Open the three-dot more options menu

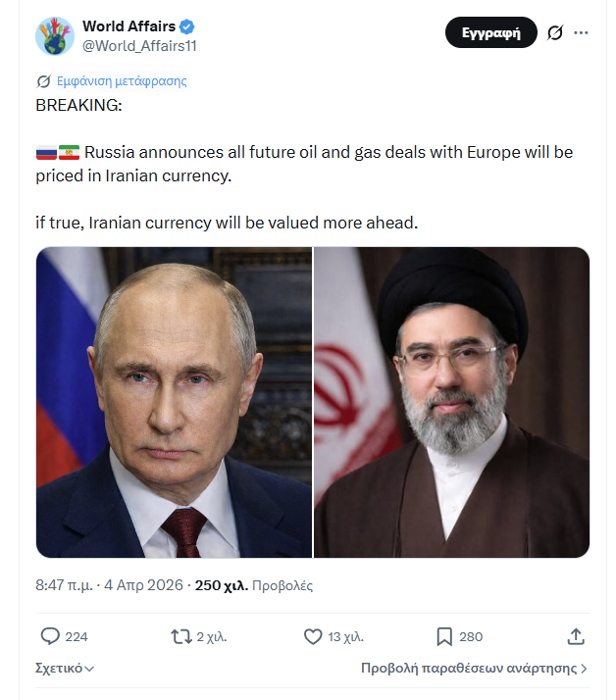(582, 32)
